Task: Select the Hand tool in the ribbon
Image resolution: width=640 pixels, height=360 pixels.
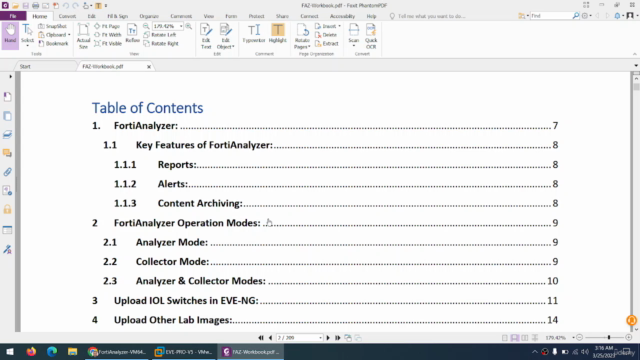Action: coord(10,36)
